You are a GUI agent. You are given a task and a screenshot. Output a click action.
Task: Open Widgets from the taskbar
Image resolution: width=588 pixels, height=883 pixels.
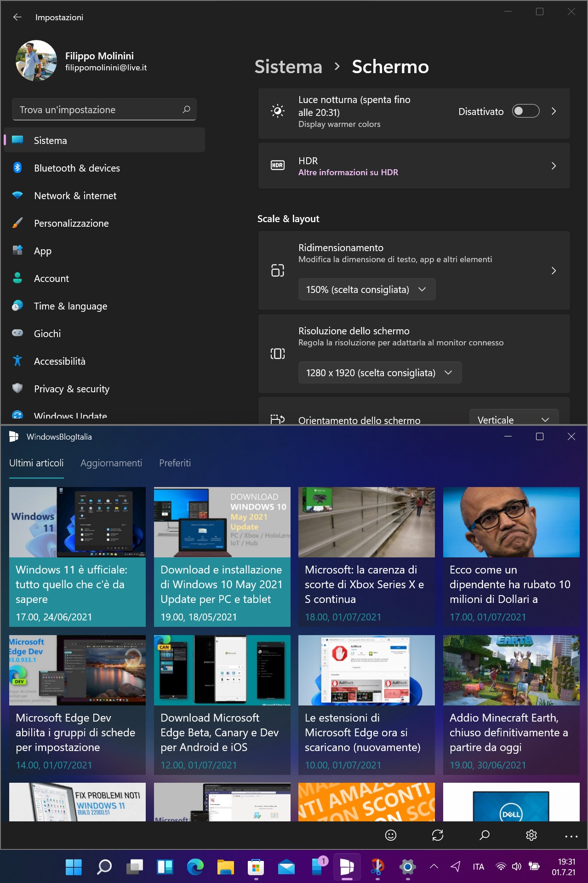point(165,867)
